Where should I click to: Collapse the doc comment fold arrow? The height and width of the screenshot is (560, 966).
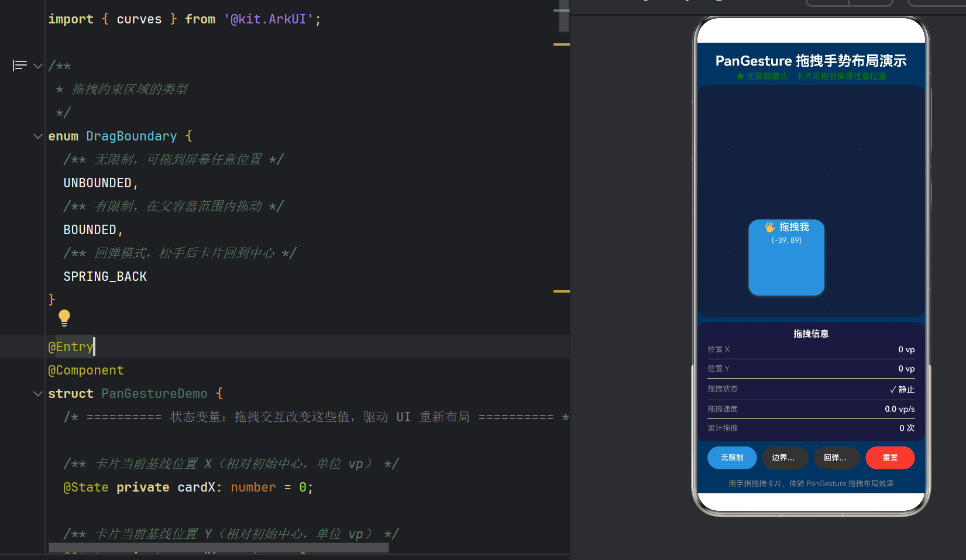[x=38, y=66]
